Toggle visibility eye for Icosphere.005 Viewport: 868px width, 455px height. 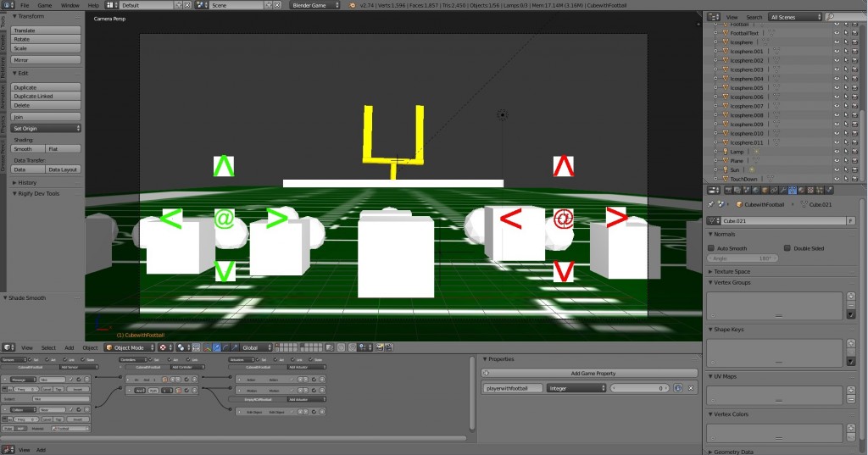point(837,88)
